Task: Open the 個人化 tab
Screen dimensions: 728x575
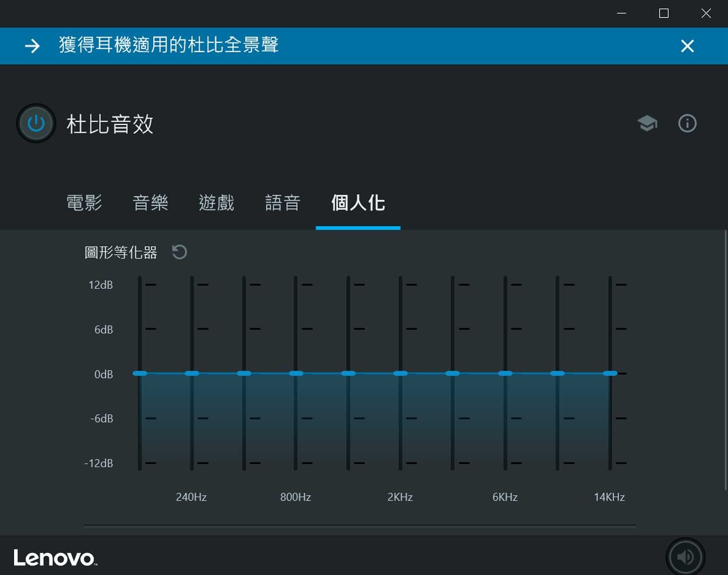Action: tap(358, 203)
